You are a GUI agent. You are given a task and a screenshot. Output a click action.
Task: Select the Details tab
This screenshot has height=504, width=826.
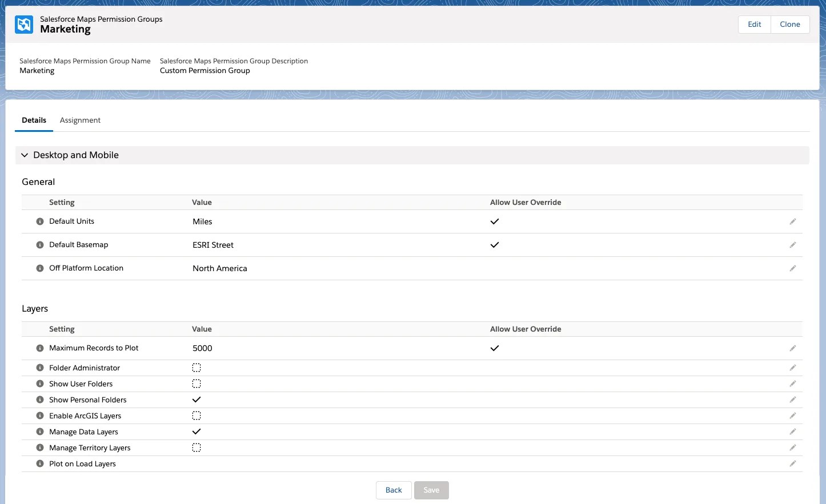tap(34, 120)
